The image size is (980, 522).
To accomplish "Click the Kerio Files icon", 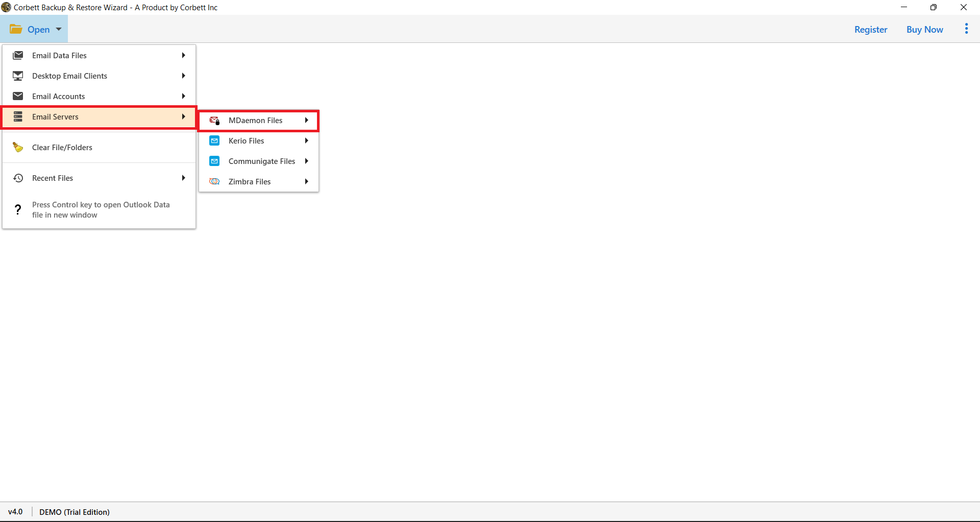I will click(214, 141).
